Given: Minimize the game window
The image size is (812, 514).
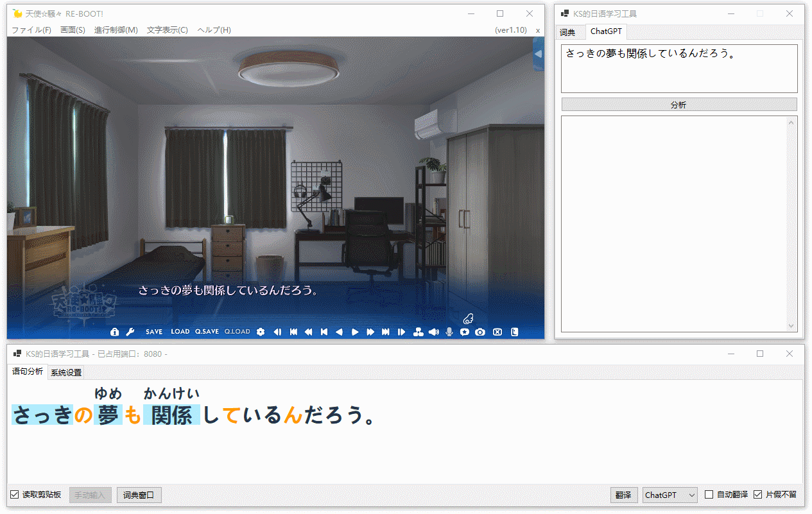Looking at the screenshot, I should 471,13.
